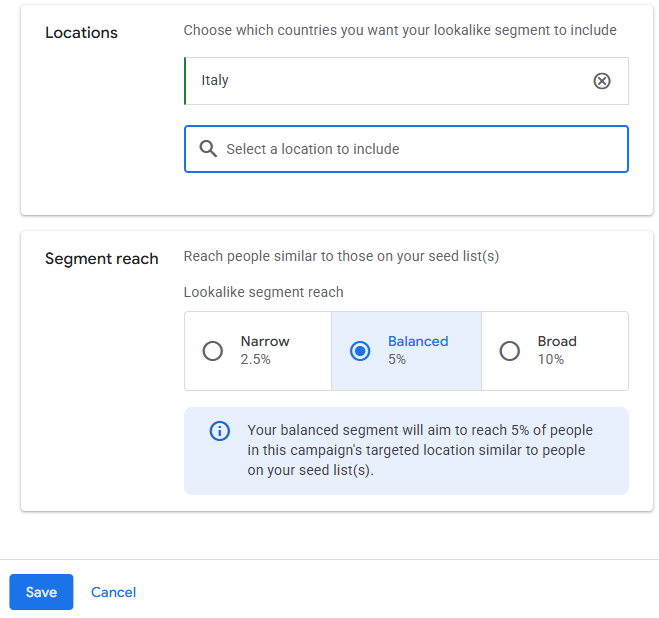This screenshot has height=618, width=659.
Task: Choose the Balanced radio button circle
Action: tap(360, 351)
